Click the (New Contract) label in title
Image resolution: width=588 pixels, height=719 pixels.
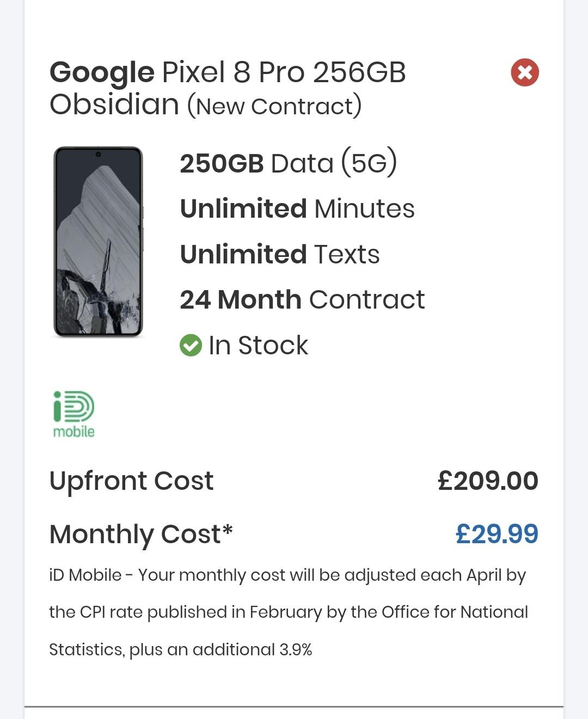pos(274,106)
